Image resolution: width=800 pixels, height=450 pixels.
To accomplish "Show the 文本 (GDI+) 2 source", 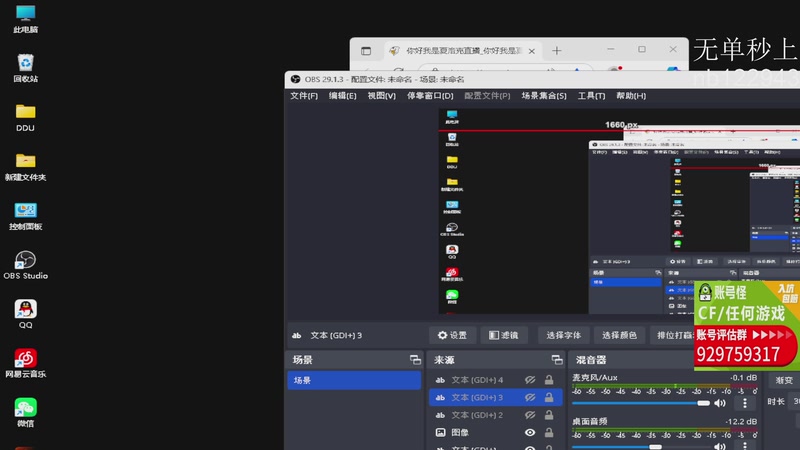I will click(x=530, y=415).
